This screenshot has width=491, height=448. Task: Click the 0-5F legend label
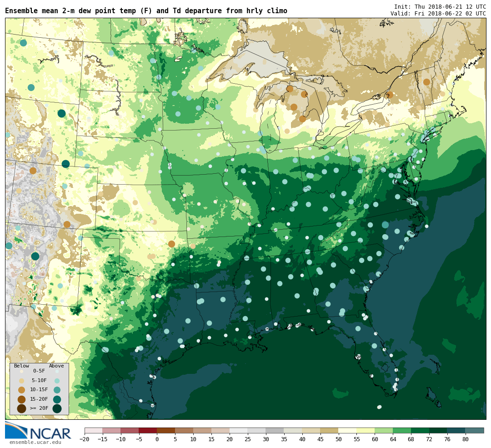[39, 371]
